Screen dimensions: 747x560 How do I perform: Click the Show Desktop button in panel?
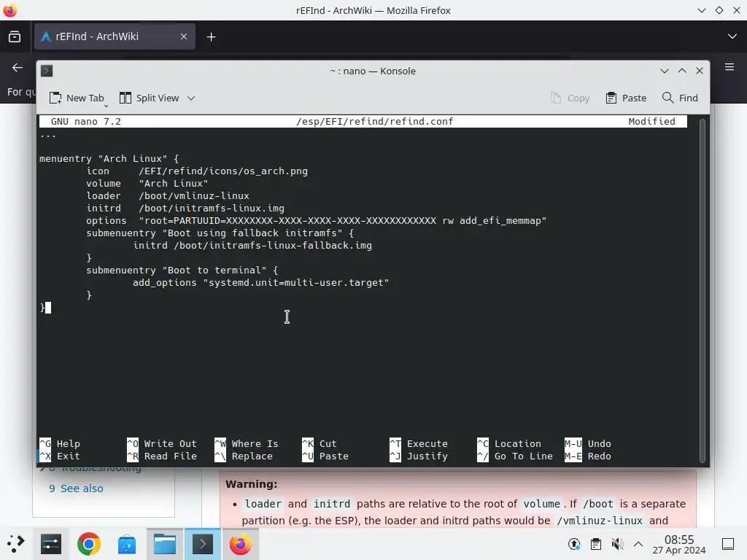pos(728,544)
